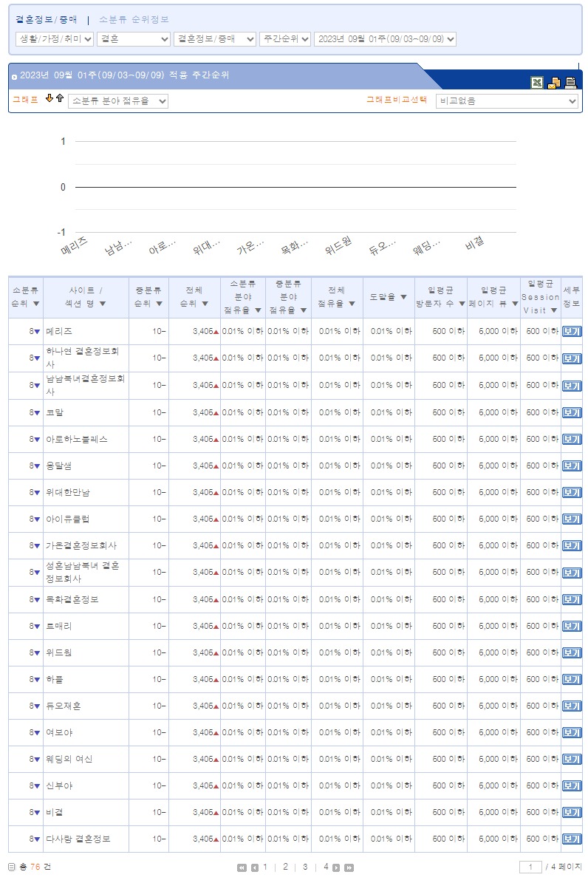Go to page 3 of the results
Screen dimensions: 588x883
click(x=304, y=867)
